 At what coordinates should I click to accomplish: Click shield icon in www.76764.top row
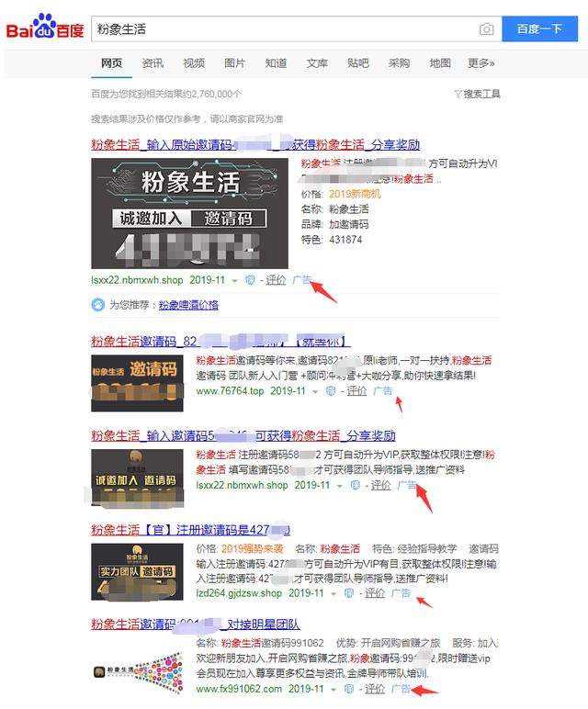point(331,391)
